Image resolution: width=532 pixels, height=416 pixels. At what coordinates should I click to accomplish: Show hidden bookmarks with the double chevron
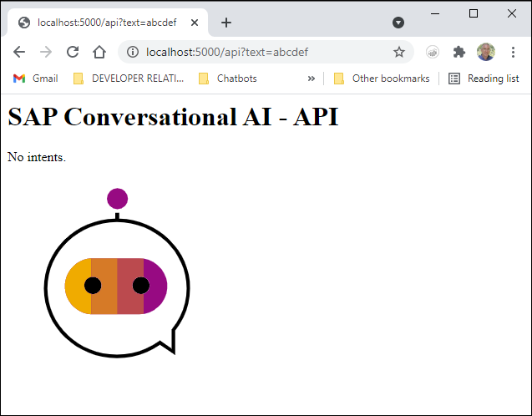[x=312, y=79]
